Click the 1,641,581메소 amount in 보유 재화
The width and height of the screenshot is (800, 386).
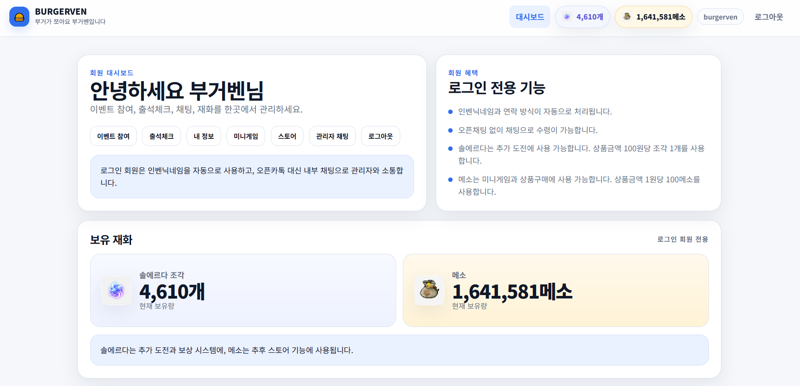point(512,292)
